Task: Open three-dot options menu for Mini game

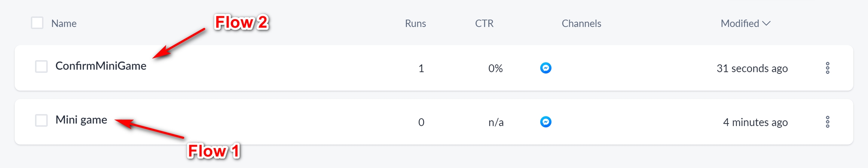Action: (x=827, y=122)
